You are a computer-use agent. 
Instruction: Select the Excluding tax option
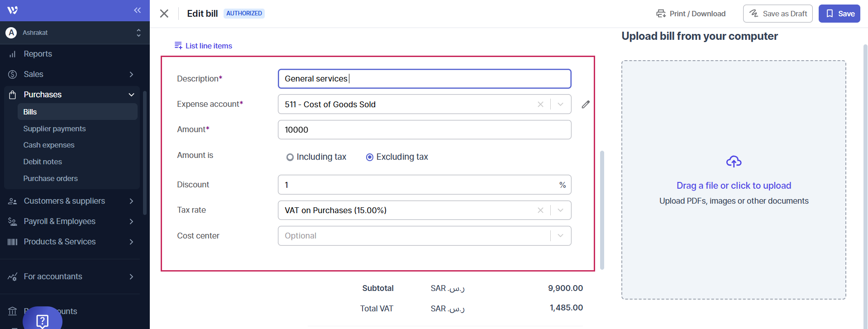370,157
